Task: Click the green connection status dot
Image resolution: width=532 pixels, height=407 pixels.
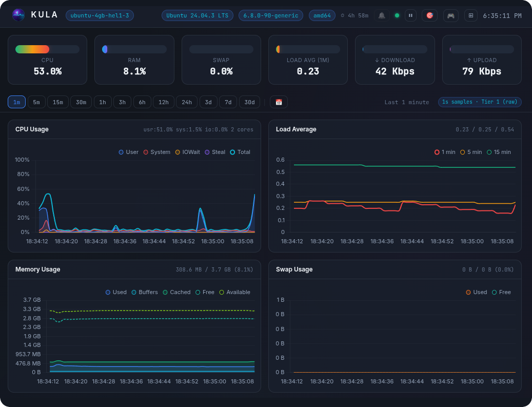Action: pyautogui.click(x=397, y=15)
